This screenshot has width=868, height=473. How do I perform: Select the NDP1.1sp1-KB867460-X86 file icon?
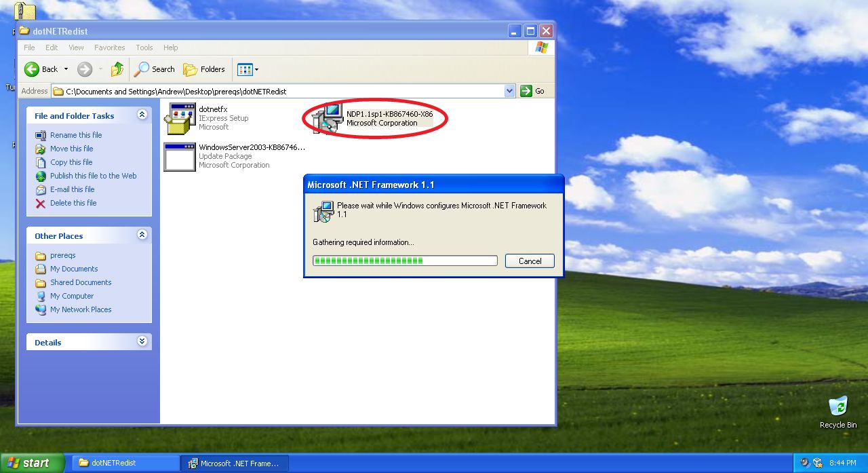click(328, 118)
